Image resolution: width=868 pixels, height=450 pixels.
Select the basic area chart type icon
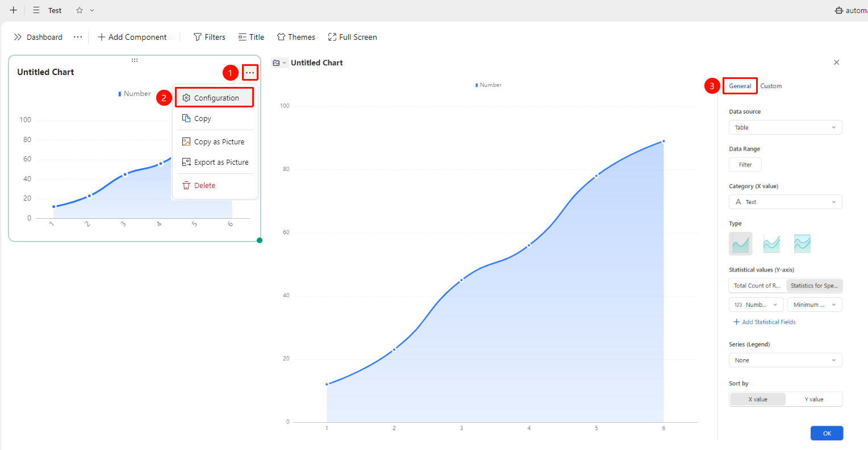click(x=741, y=244)
